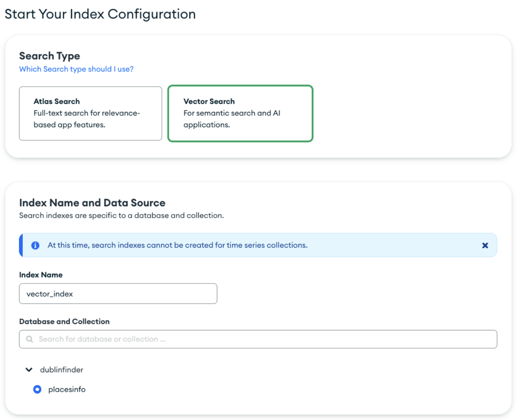Screen dimensions: 520x420
Task: Open 'Which Search type should I use?' link
Action: coord(77,69)
